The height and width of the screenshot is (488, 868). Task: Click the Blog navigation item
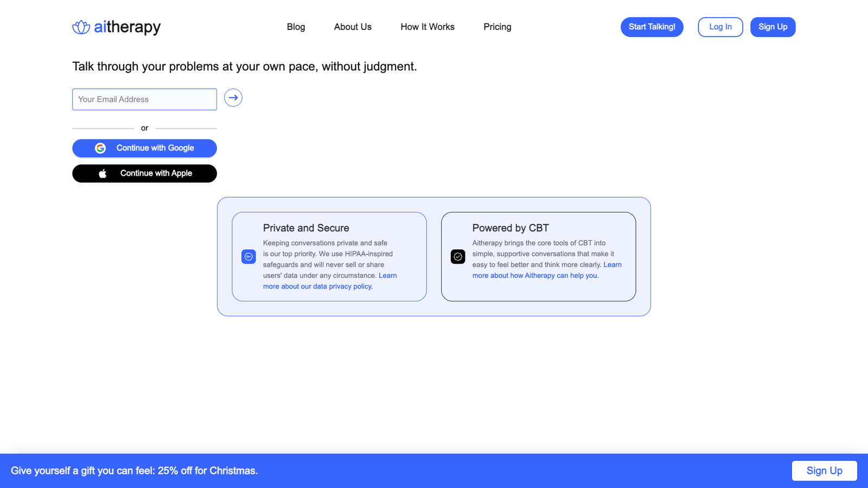pyautogui.click(x=296, y=27)
